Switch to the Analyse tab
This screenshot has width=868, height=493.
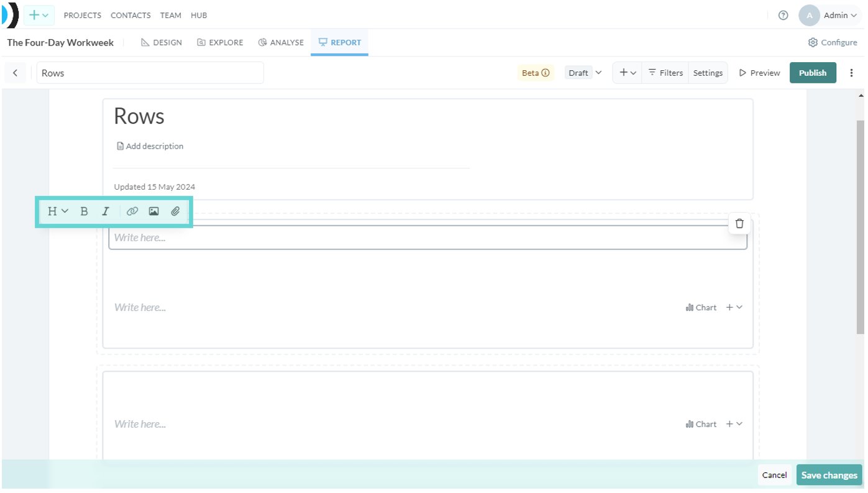[x=281, y=42]
